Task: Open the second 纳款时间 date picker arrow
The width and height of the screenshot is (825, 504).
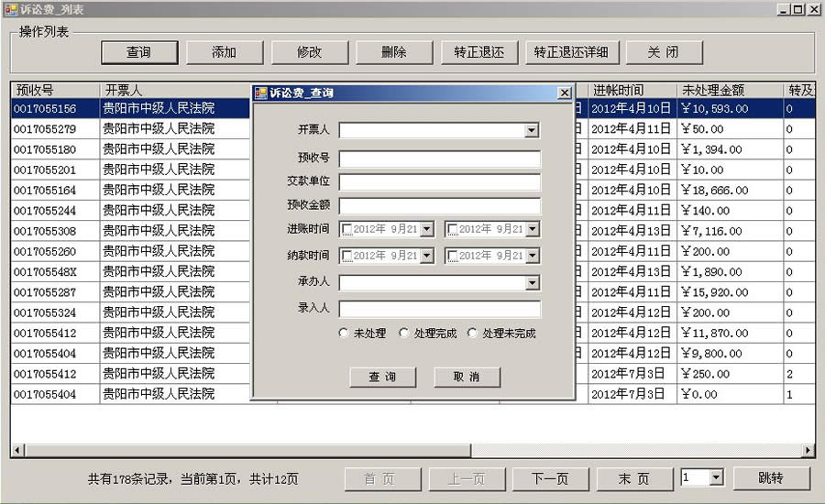Action: (533, 257)
